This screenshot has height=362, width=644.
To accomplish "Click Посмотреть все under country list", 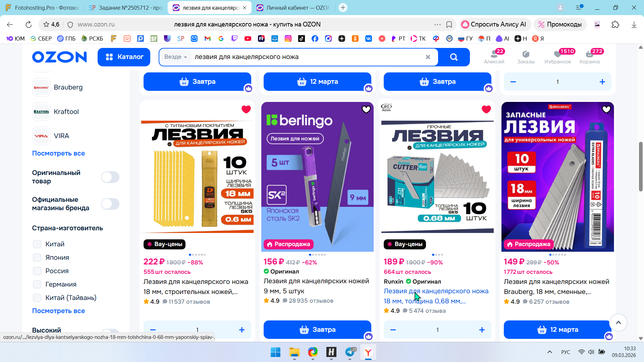I will (58, 311).
